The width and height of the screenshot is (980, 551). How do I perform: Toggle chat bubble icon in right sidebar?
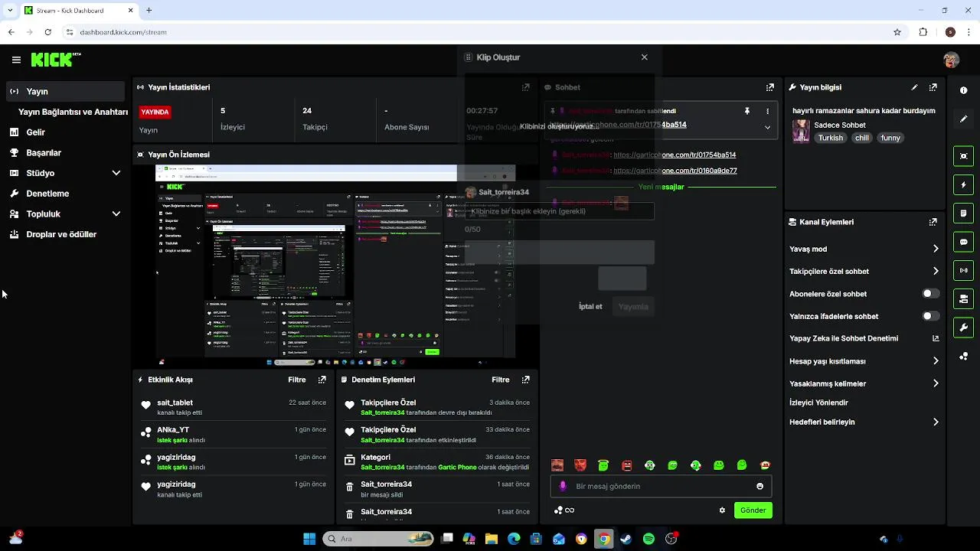click(963, 242)
